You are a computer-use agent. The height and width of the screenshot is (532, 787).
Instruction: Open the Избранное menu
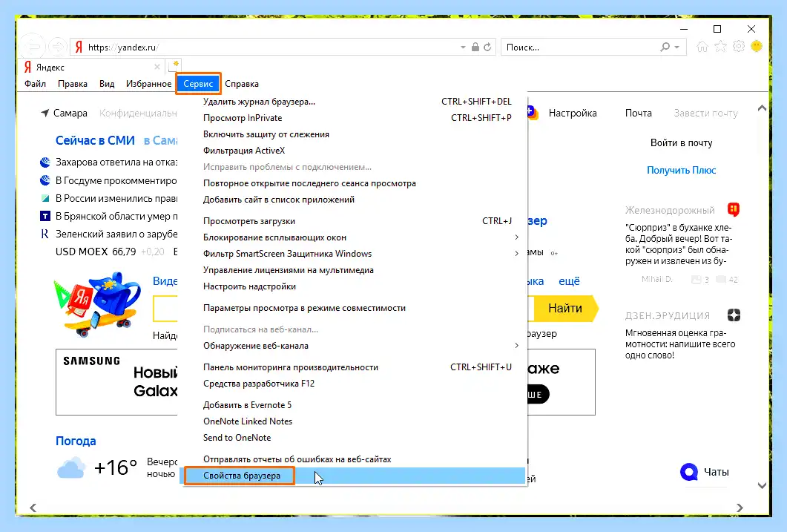point(148,84)
